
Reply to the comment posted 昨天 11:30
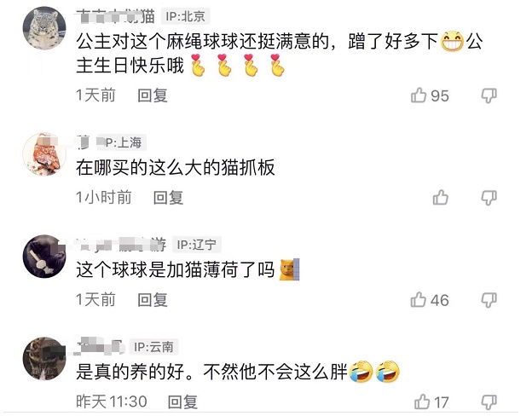pyautogui.click(x=182, y=402)
